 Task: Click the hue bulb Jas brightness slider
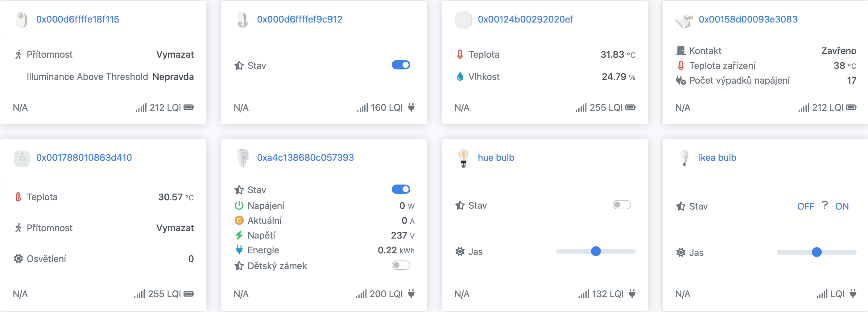pos(595,251)
